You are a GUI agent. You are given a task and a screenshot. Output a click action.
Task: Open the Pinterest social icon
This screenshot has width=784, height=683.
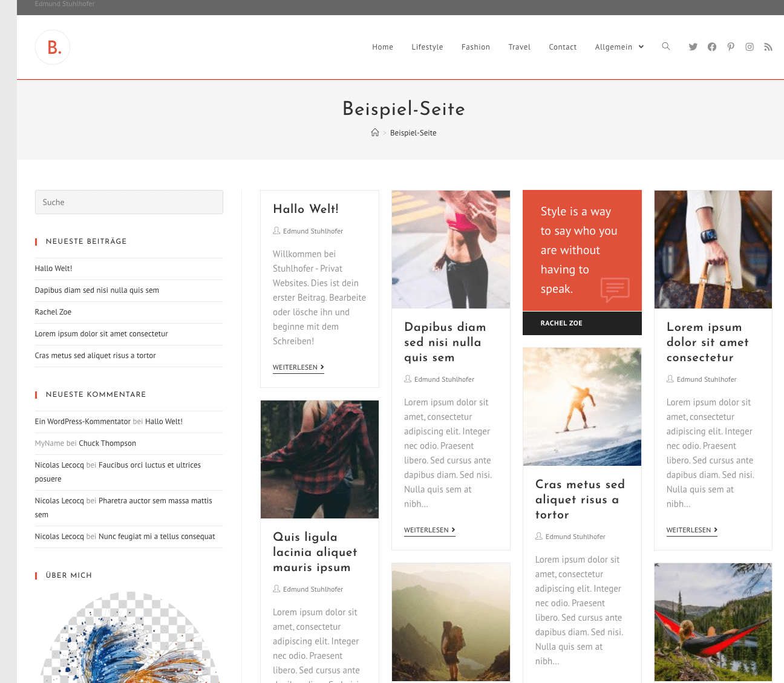[x=731, y=47]
